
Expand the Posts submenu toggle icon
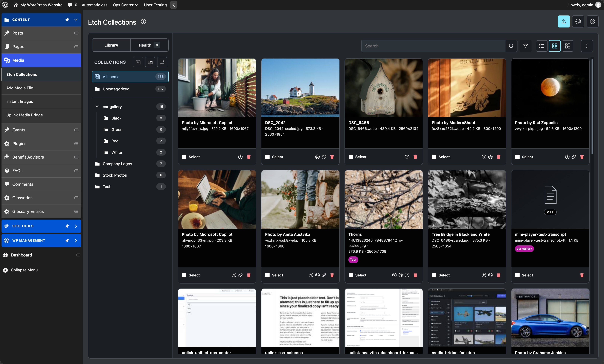76,33
